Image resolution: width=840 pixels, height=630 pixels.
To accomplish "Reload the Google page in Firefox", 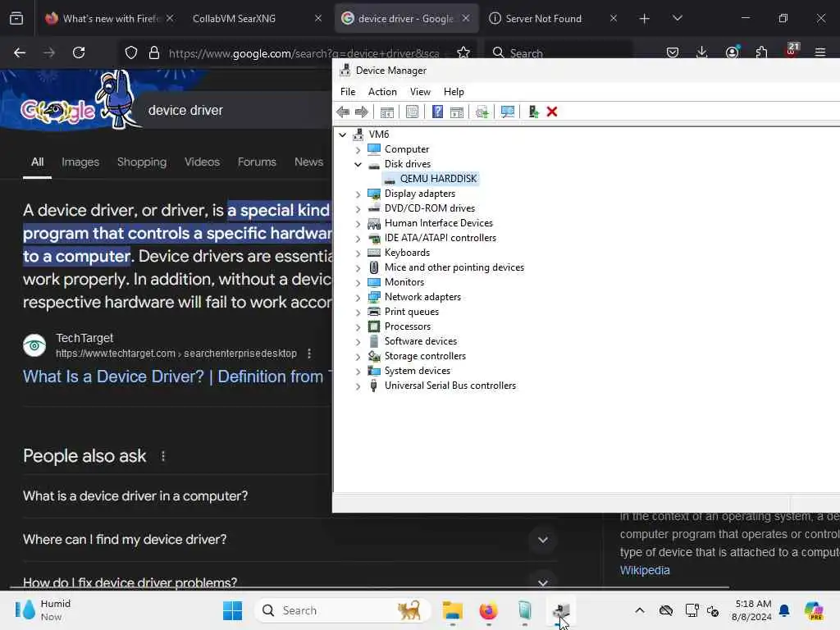I will coord(79,52).
